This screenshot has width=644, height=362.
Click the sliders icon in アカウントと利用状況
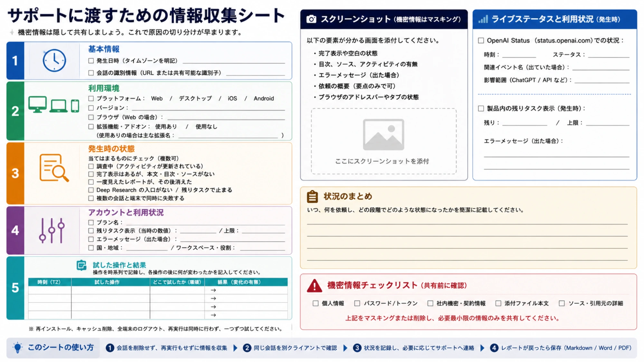point(52,230)
